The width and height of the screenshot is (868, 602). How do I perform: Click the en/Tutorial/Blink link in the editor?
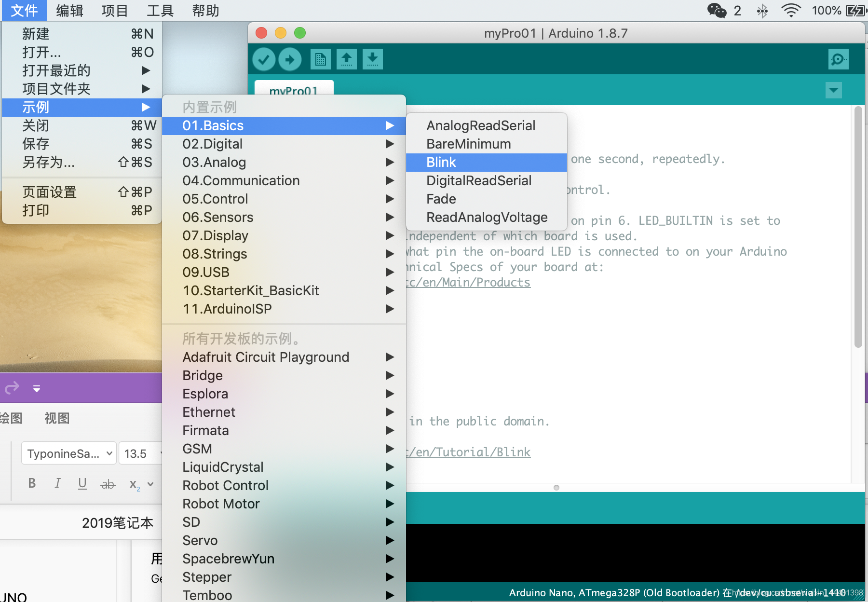click(468, 452)
